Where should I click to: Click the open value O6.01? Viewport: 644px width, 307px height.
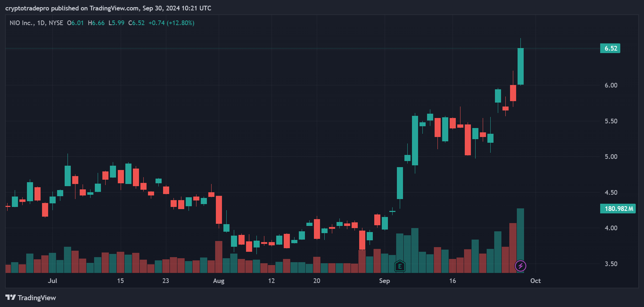[x=75, y=23]
